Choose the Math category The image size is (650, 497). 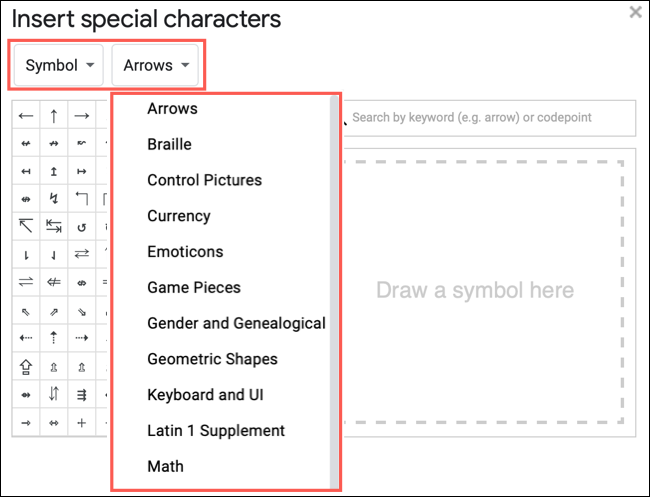point(165,466)
